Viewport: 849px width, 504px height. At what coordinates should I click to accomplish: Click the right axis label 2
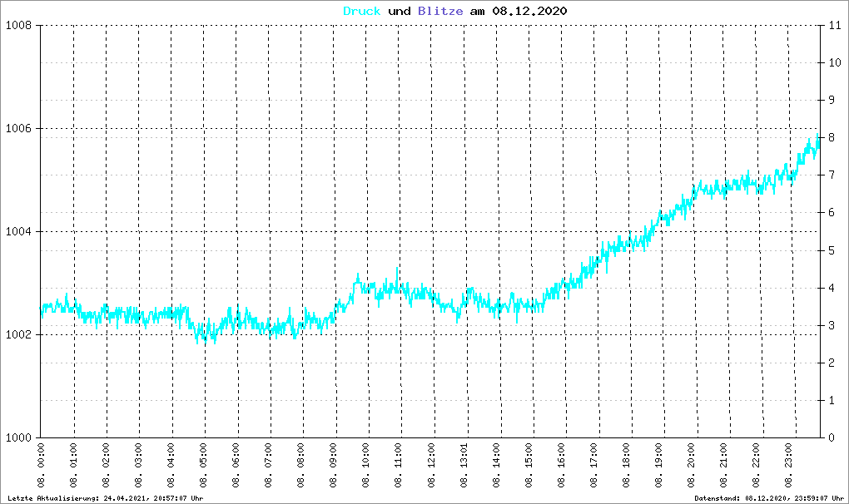pos(832,363)
